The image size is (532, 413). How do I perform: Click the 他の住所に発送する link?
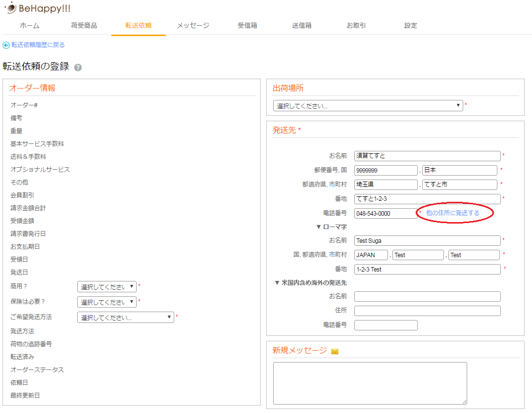tap(453, 213)
